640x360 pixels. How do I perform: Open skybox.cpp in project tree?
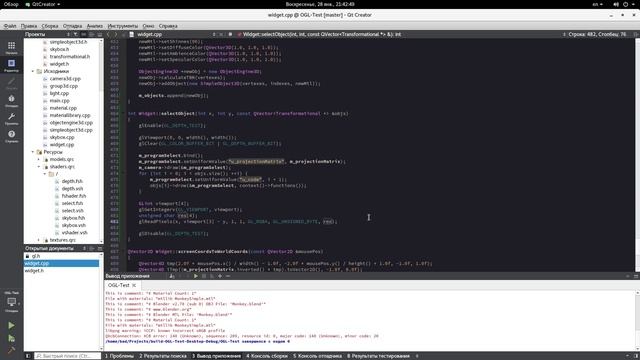[62, 137]
